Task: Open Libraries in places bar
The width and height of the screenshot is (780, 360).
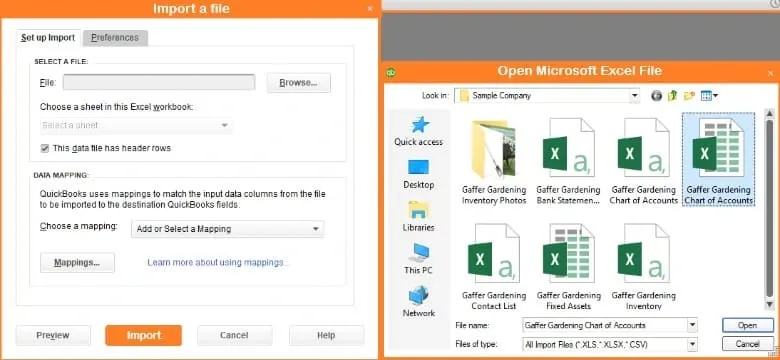Action: click(x=418, y=217)
